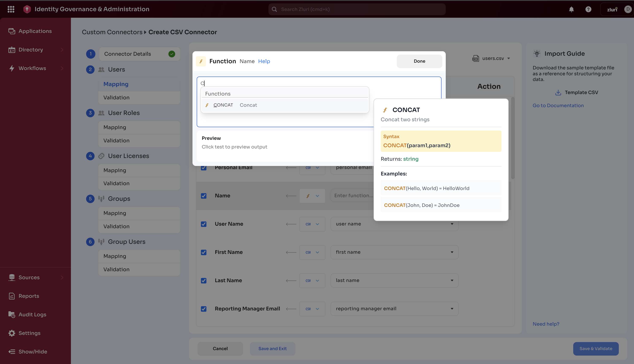Open the help question mark icon

pyautogui.click(x=588, y=9)
